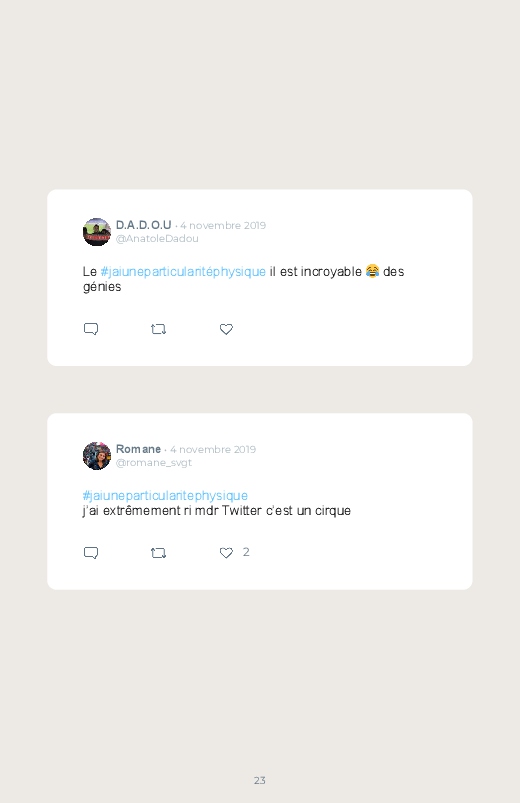Click D.A.D.O.U tweet date 4 novembre 2019
The height and width of the screenshot is (803, 520).
[x=223, y=225]
